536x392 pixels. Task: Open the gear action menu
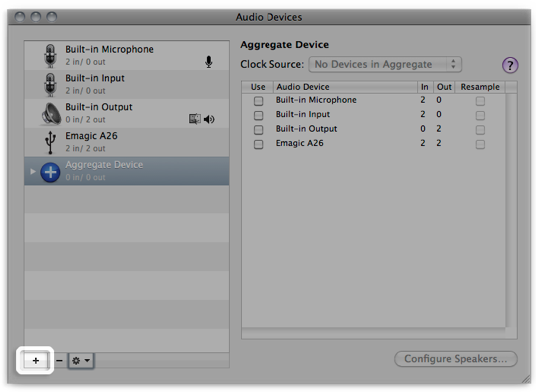pos(81,361)
